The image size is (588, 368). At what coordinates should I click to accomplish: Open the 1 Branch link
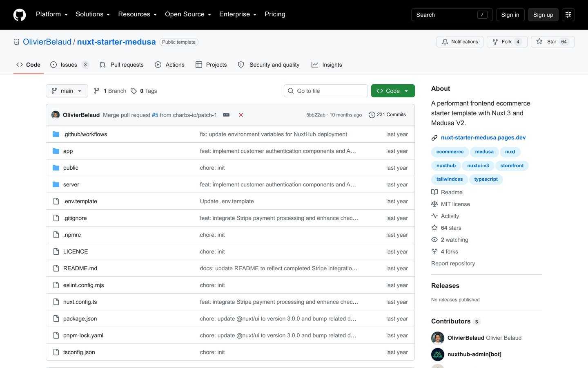pos(110,91)
